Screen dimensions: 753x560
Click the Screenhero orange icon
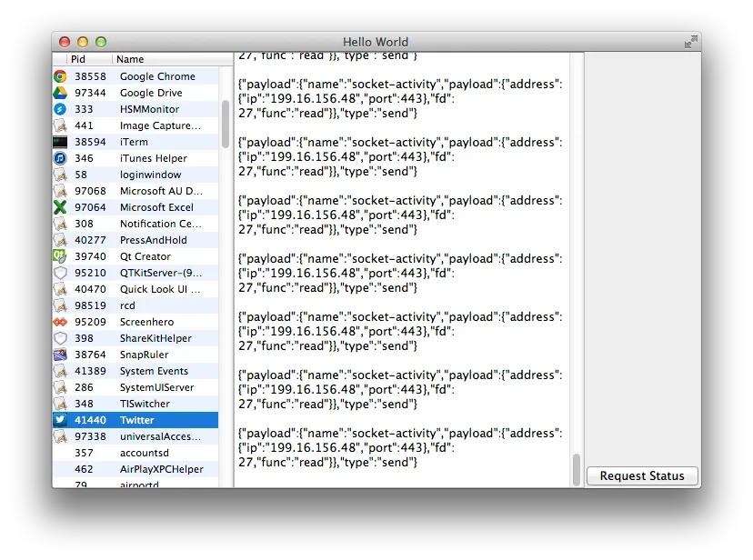pyautogui.click(x=60, y=322)
